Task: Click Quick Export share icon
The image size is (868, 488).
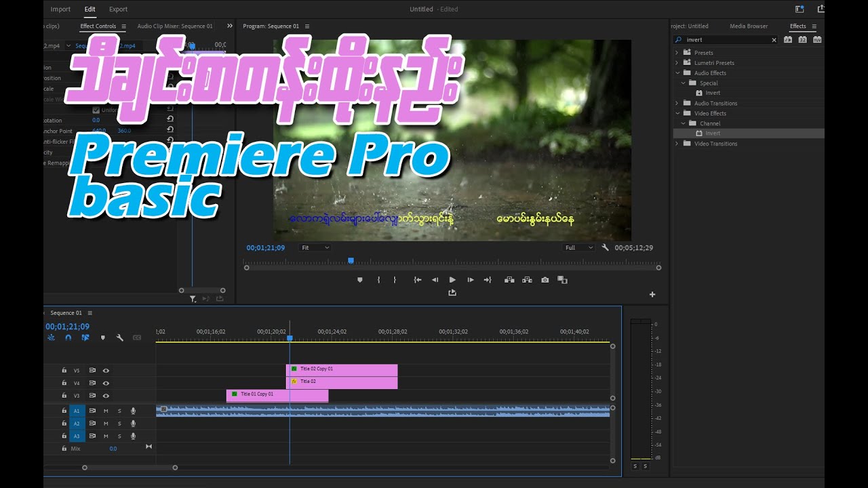Action: click(x=821, y=9)
